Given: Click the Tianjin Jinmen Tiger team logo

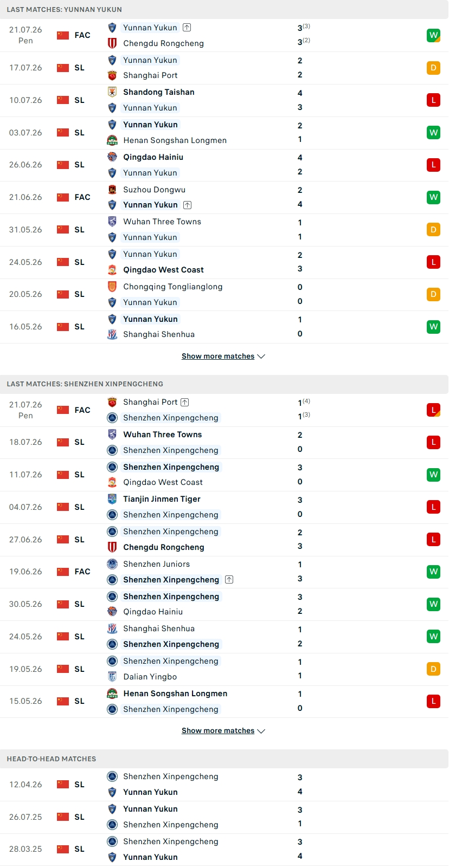Looking at the screenshot, I should coord(112,499).
